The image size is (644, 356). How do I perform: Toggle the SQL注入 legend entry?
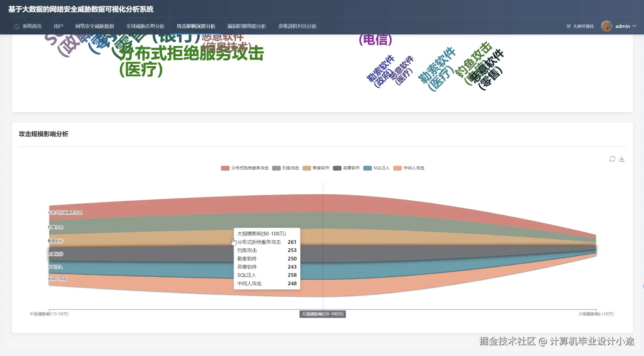coord(376,168)
